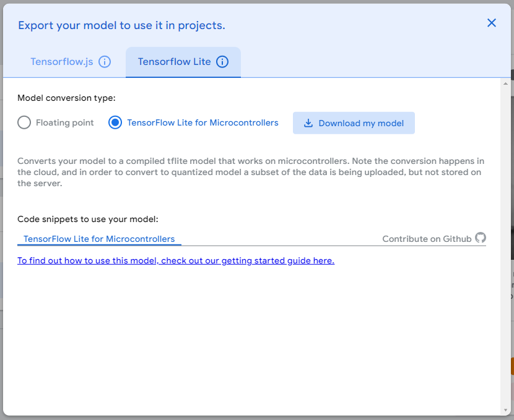Open TensorFlow Lite for Microcontrollers code snippet tab
Image resolution: width=514 pixels, height=420 pixels.
tap(99, 239)
